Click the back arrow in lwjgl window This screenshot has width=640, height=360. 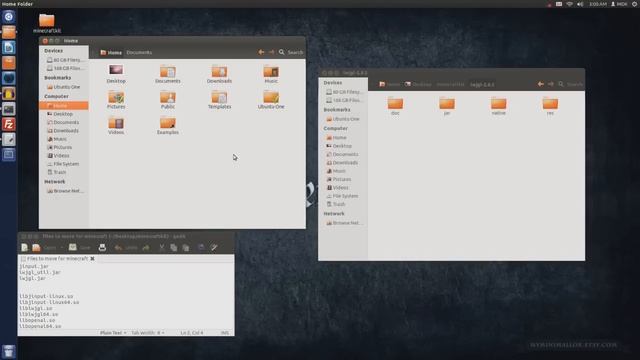[540, 84]
